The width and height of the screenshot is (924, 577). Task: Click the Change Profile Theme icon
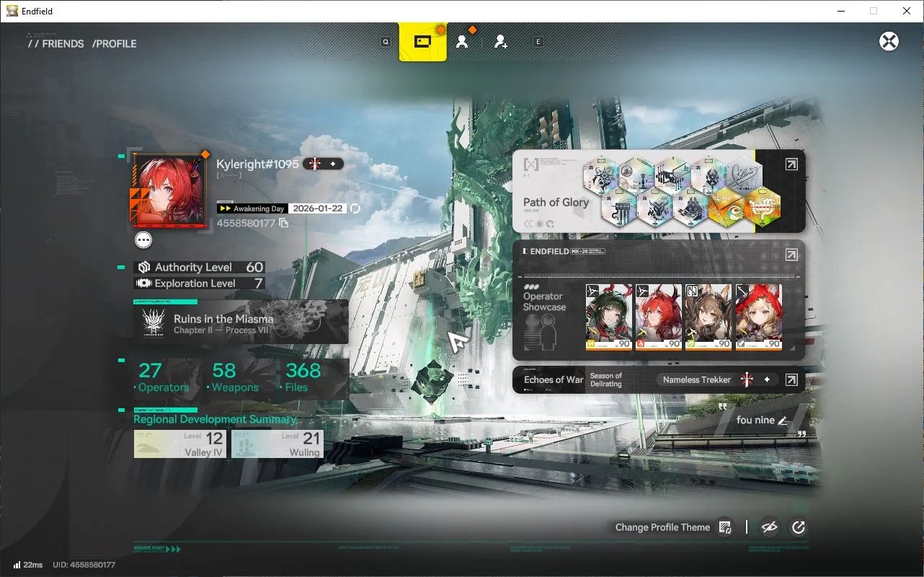click(x=726, y=527)
